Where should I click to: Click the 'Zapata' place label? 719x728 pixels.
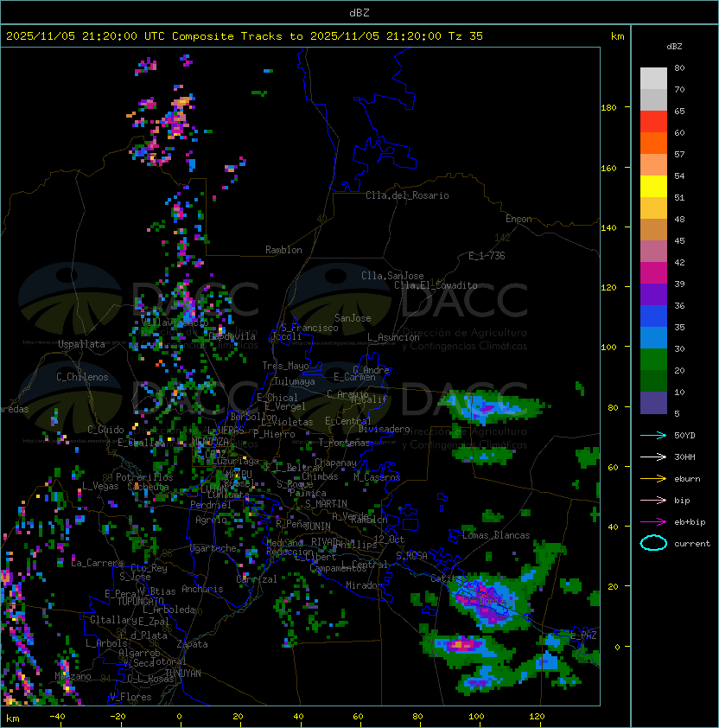(192, 644)
